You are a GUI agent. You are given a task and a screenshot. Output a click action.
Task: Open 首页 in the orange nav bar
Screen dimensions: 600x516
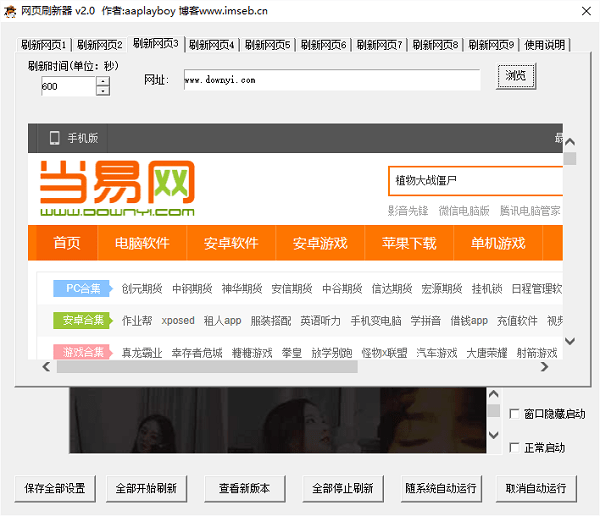[67, 243]
